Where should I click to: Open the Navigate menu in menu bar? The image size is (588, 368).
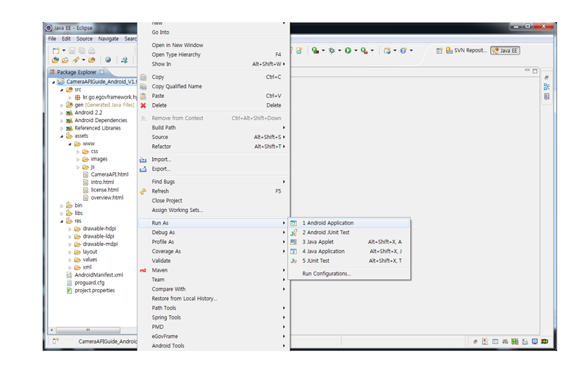click(x=108, y=38)
